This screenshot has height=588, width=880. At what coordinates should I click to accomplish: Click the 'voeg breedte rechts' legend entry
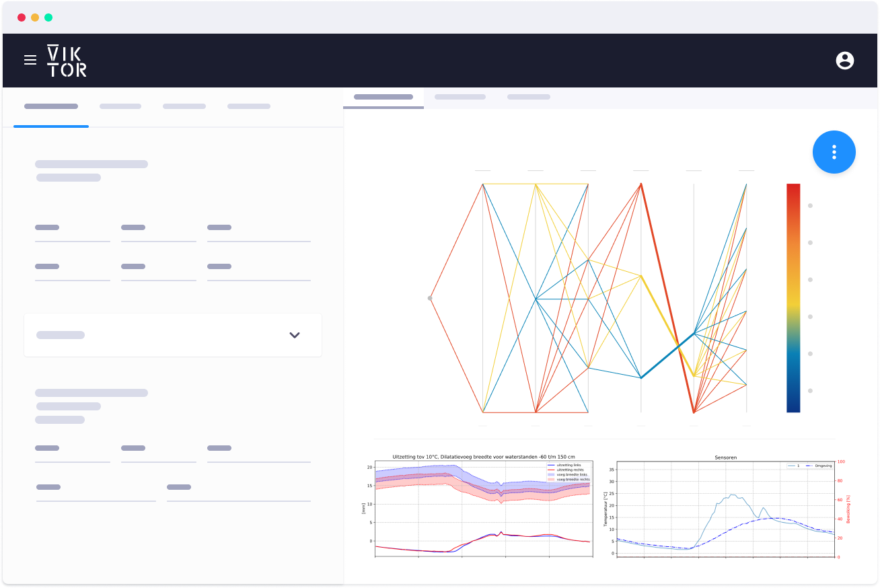point(569,479)
